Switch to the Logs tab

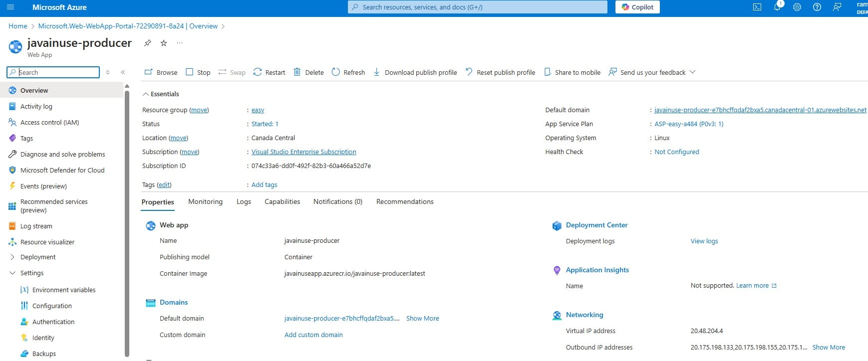tap(244, 201)
